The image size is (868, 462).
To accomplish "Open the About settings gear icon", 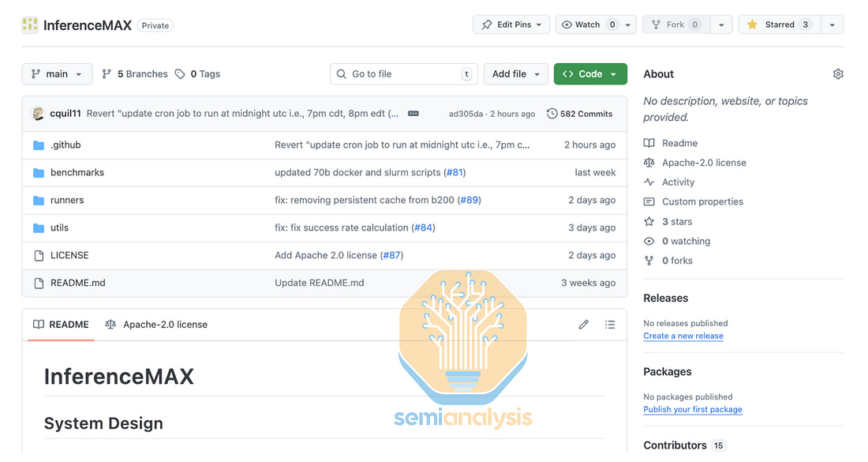I will pos(838,74).
